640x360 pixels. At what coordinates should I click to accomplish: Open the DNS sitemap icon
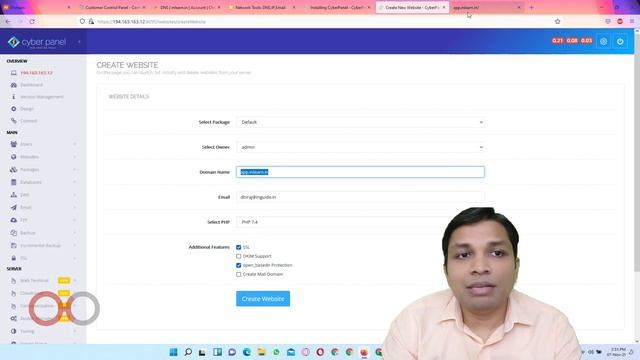13,195
